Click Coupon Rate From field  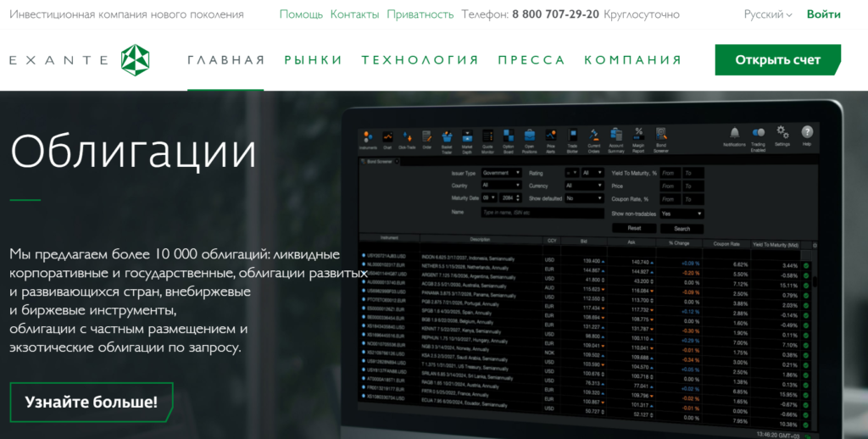point(670,199)
